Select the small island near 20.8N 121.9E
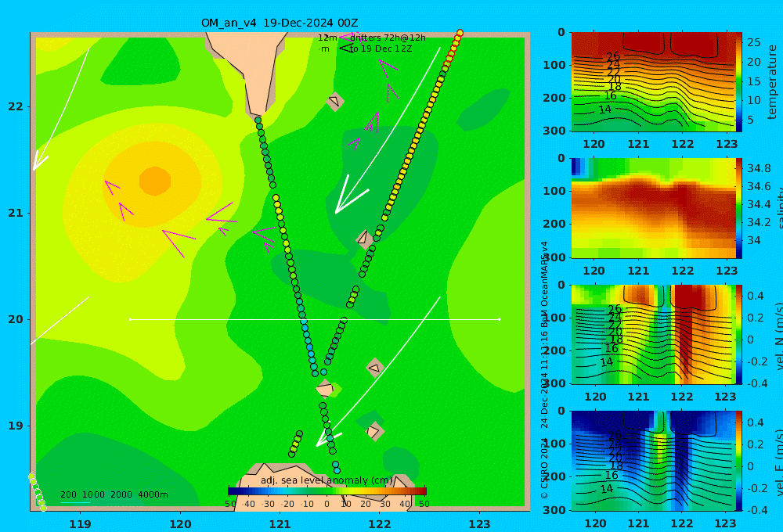Image resolution: width=783 pixels, height=532 pixels. coord(365,239)
